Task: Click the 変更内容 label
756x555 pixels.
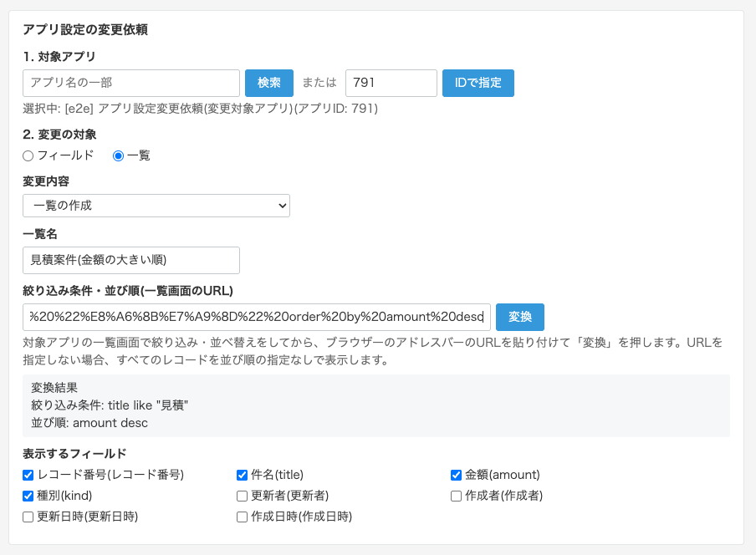Action: coord(46,181)
